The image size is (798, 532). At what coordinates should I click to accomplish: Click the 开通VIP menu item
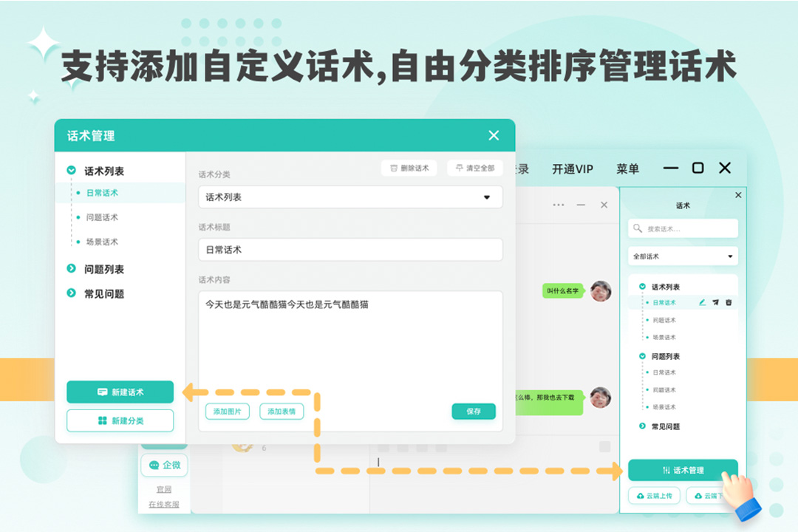tap(573, 168)
